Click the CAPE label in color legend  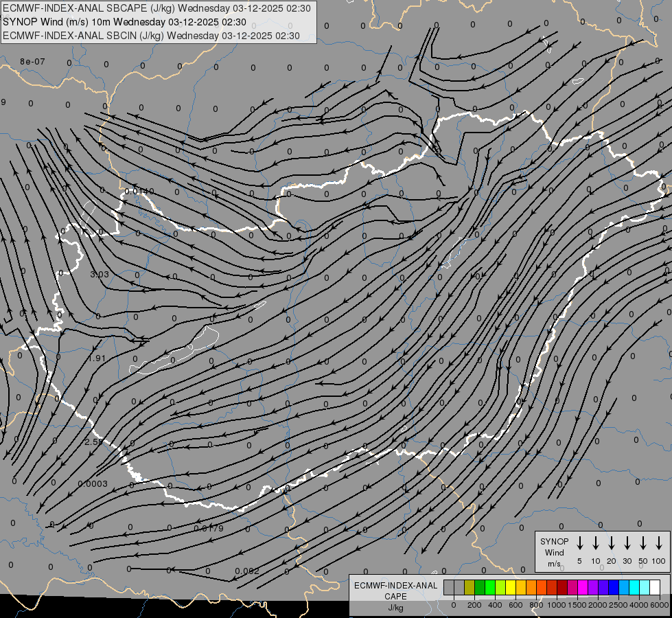(395, 597)
